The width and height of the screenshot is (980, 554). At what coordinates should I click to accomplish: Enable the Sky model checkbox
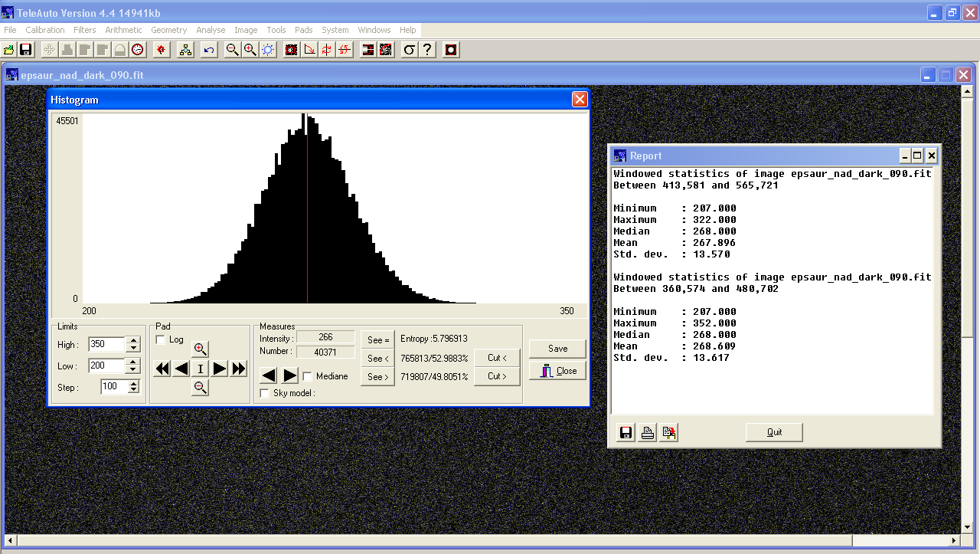(x=265, y=393)
